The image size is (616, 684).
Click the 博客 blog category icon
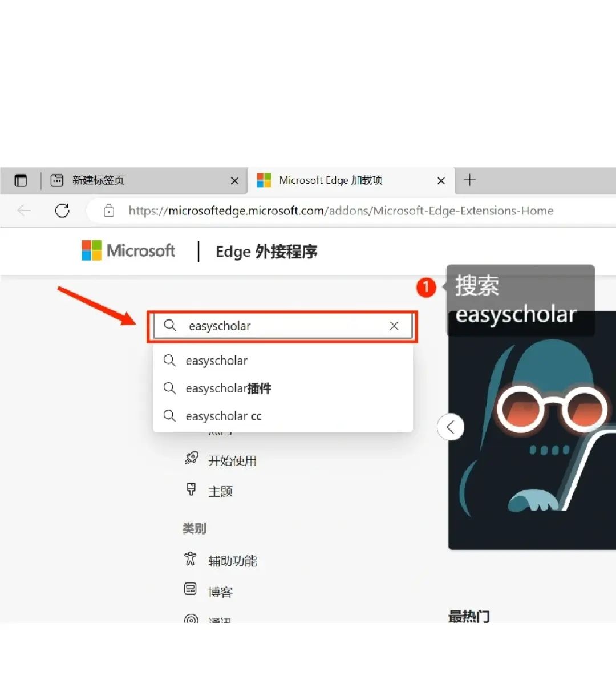pos(191,590)
